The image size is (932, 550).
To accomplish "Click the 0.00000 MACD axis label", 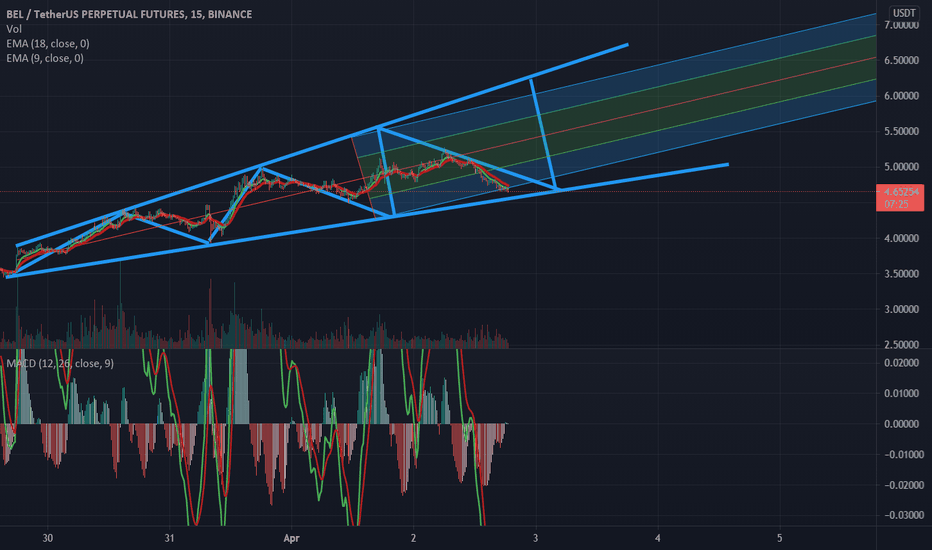I will pos(901,424).
